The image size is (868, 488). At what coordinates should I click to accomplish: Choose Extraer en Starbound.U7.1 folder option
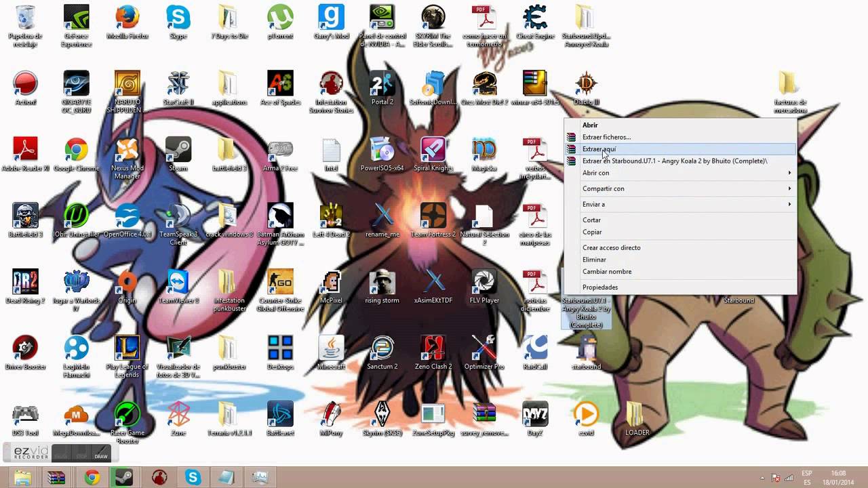(x=680, y=161)
